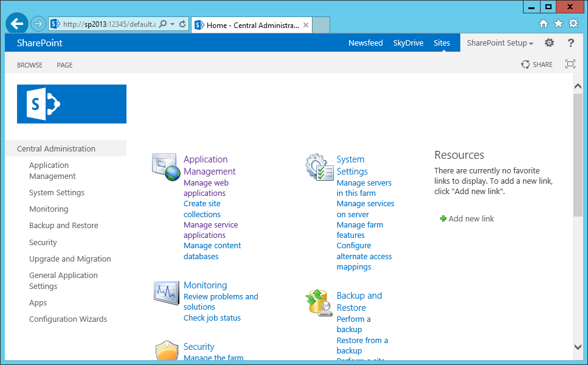Image resolution: width=588 pixels, height=365 pixels.
Task: Switch to the BROWSE ribbon tab
Action: [x=30, y=65]
